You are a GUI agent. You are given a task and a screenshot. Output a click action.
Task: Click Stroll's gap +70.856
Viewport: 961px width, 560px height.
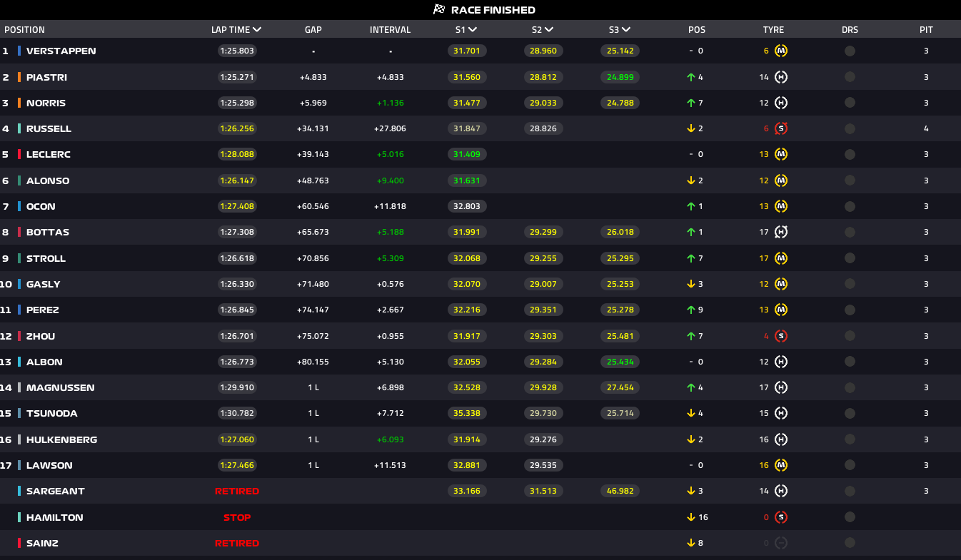click(x=313, y=258)
